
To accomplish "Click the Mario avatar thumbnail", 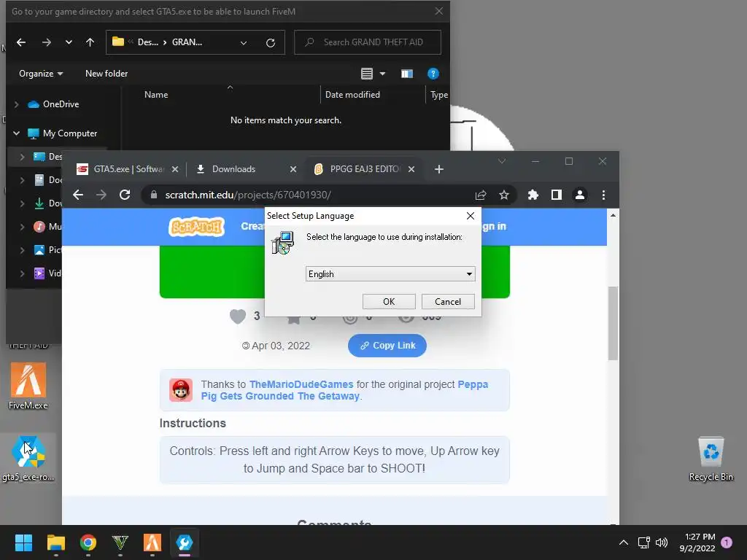I will coord(181,390).
